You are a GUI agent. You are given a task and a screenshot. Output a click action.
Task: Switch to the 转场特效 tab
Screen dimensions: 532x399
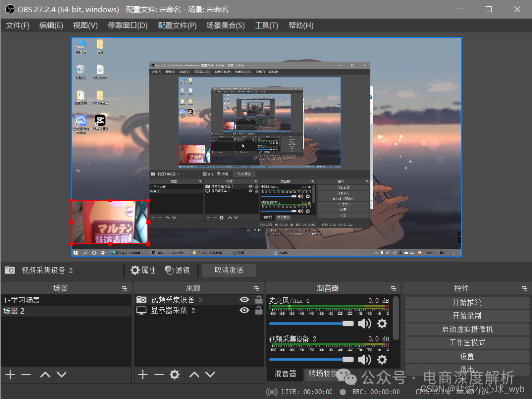(x=323, y=374)
